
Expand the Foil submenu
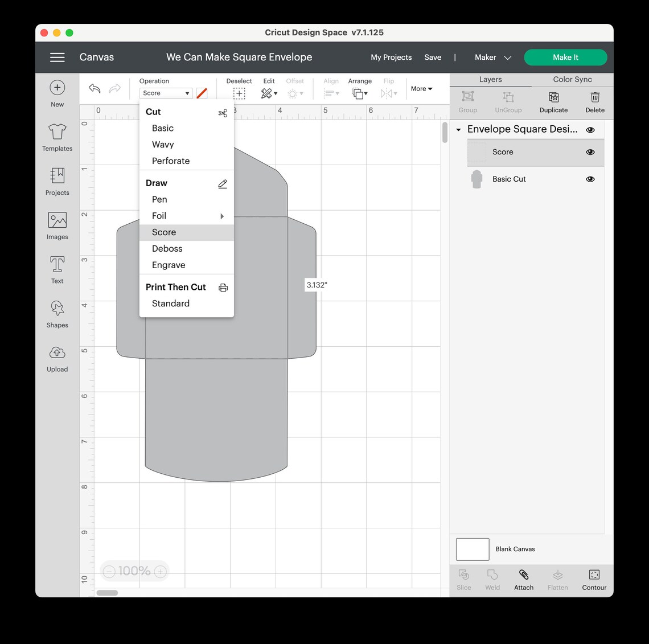[222, 216]
